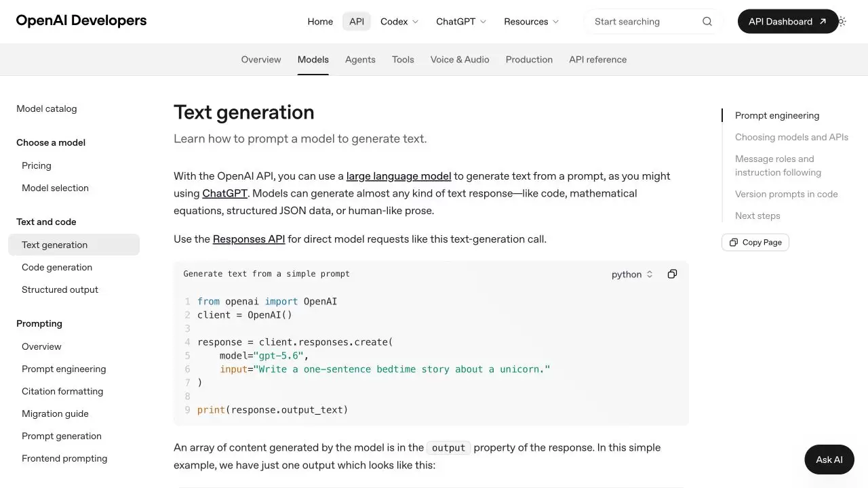This screenshot has height=488, width=868.
Task: Switch to the Models tab
Action: [313, 60]
